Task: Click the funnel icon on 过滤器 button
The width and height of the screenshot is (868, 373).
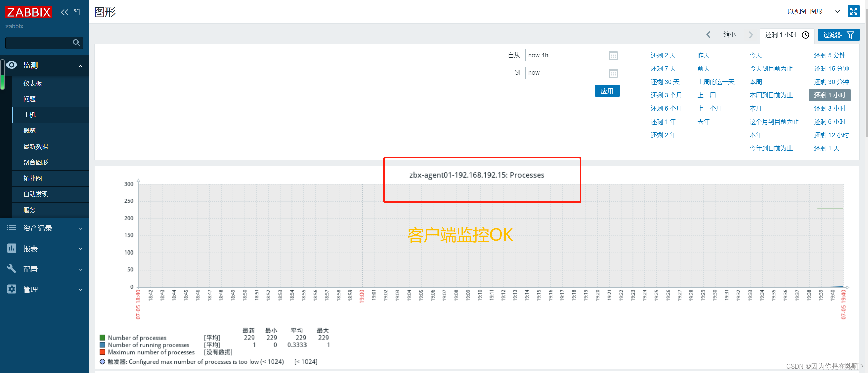Action: pos(851,35)
